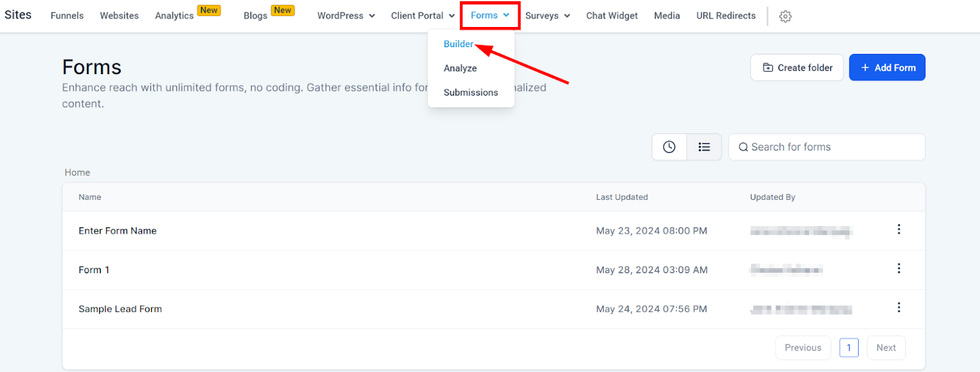
Task: Go to the Websites tab
Action: pos(119,16)
